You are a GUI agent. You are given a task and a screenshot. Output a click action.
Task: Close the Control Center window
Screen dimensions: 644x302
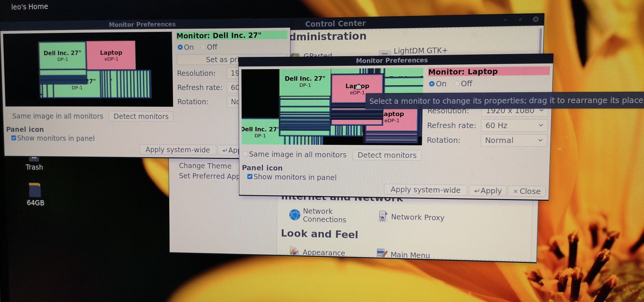[535, 19]
